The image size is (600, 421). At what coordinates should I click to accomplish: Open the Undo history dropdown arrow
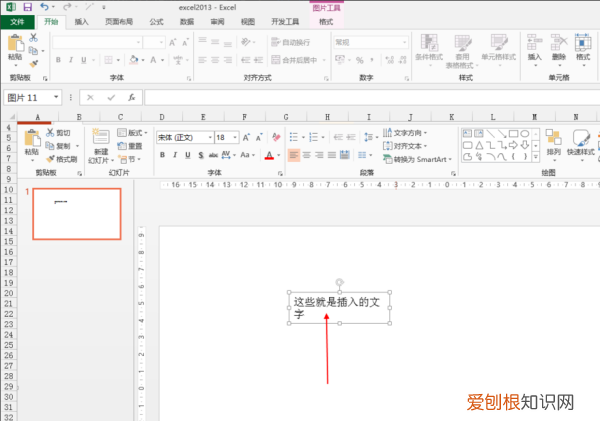[x=53, y=7]
